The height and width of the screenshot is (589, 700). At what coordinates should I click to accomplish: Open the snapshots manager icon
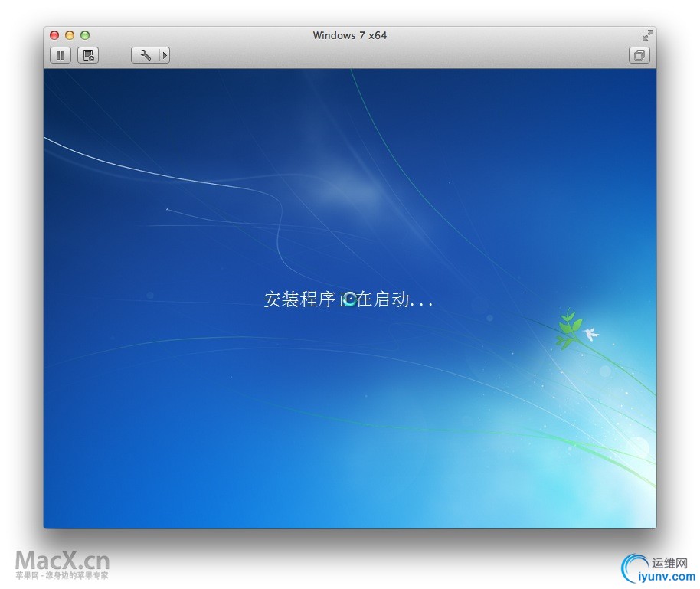point(88,55)
